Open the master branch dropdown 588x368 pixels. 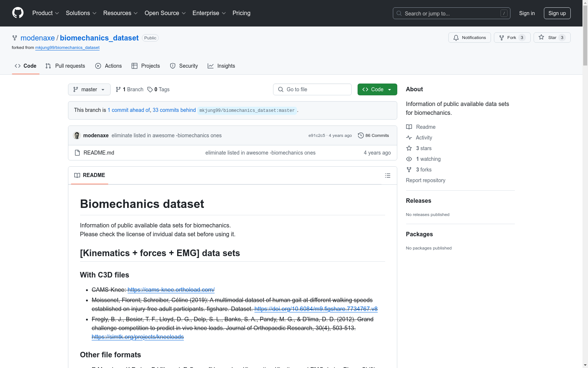(x=89, y=89)
